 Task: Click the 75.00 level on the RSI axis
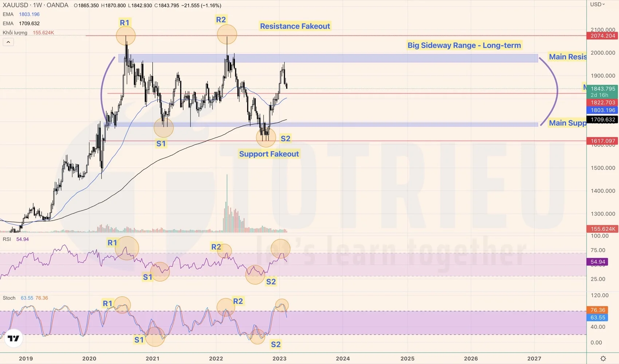pyautogui.click(x=598, y=250)
